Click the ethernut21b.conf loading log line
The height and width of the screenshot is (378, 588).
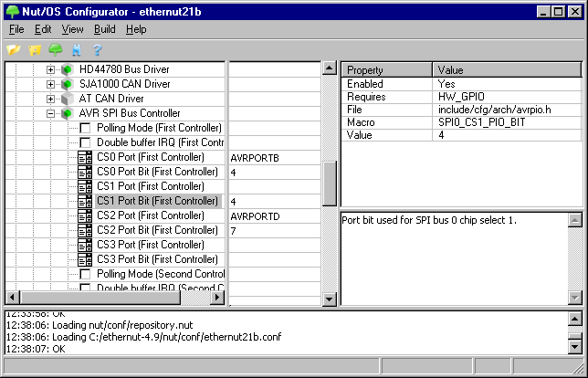pos(143,337)
